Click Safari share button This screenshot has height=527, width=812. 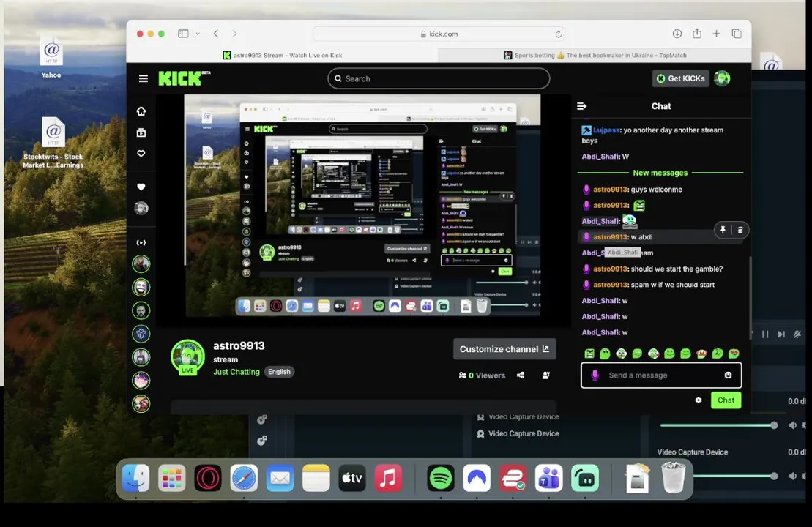pos(697,33)
